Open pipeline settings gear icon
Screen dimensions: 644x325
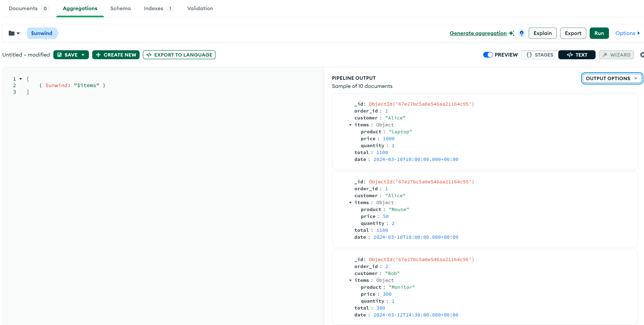pos(642,55)
